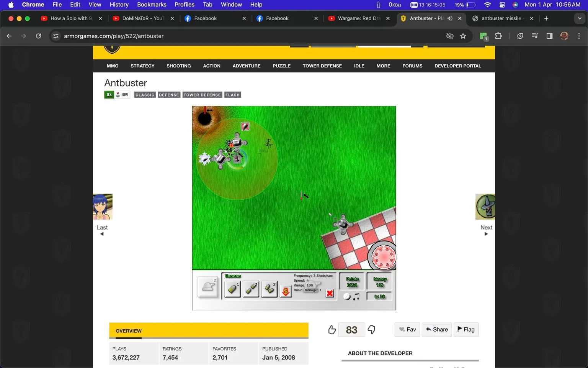Open the MORE category menu
The image size is (588, 368).
383,66
